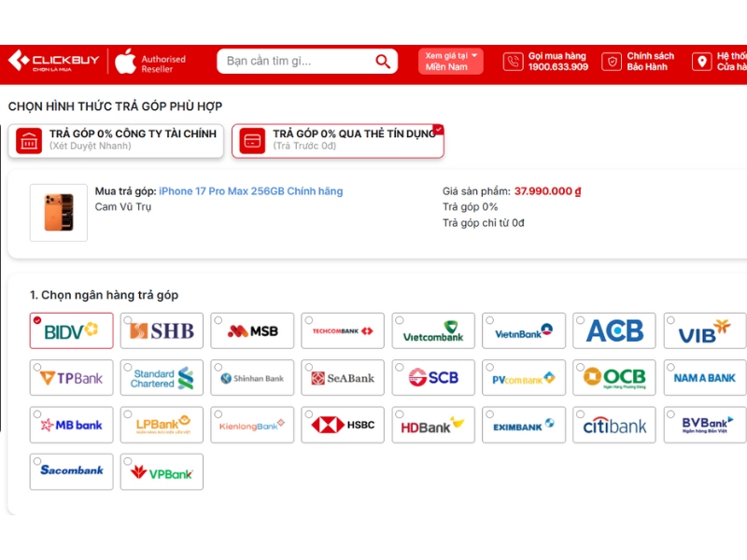Select the MSB radio button

(218, 320)
